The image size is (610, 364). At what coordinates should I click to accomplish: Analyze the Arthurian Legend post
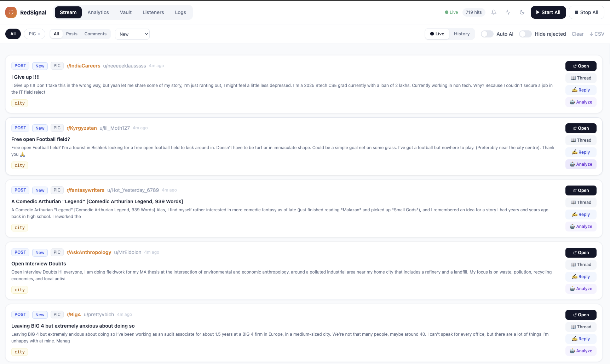coord(581,227)
